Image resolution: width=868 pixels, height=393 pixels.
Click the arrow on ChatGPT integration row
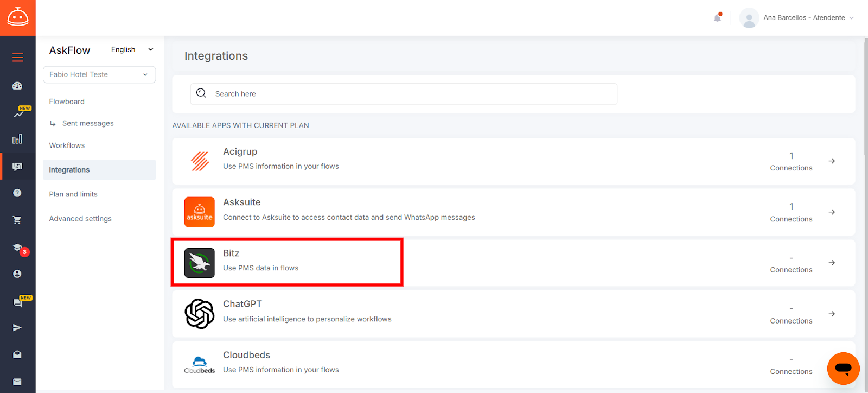pyautogui.click(x=832, y=314)
